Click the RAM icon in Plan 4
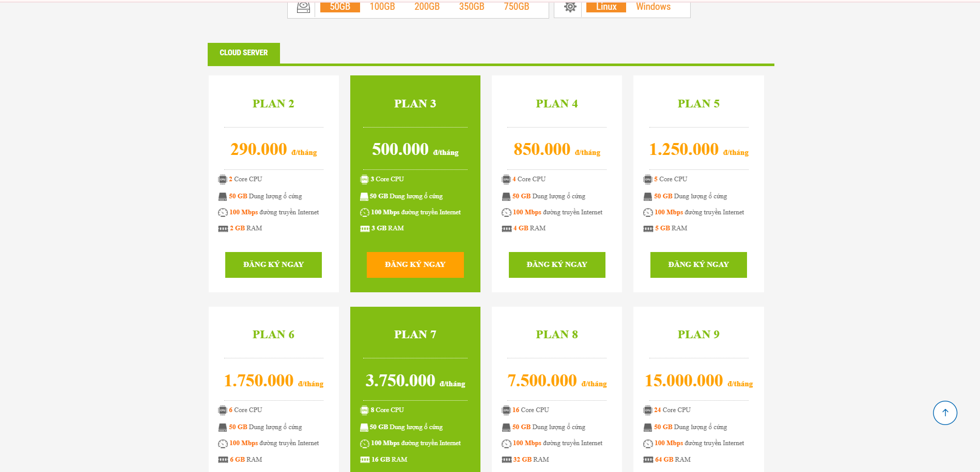The height and width of the screenshot is (472, 980). click(x=506, y=229)
